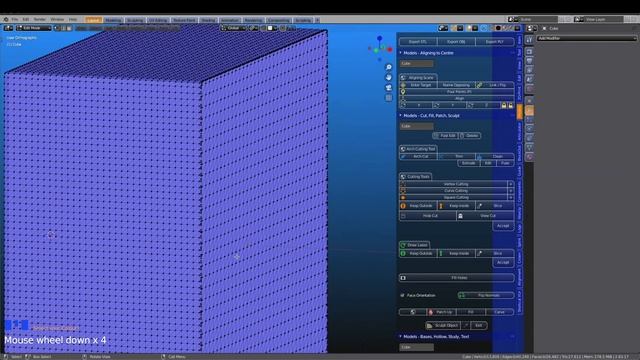Collapse the Models - Bases, Hollow, Study, Text panel
640x360 pixels.
click(x=436, y=337)
